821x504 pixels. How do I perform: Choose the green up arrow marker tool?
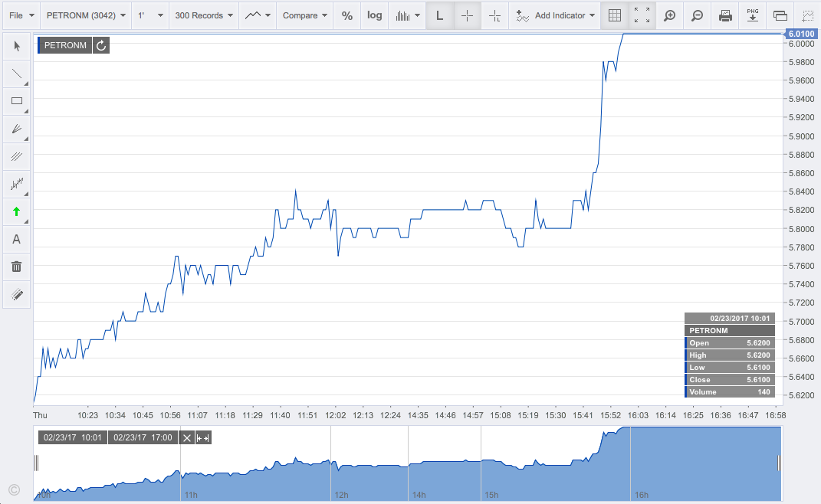tap(17, 211)
